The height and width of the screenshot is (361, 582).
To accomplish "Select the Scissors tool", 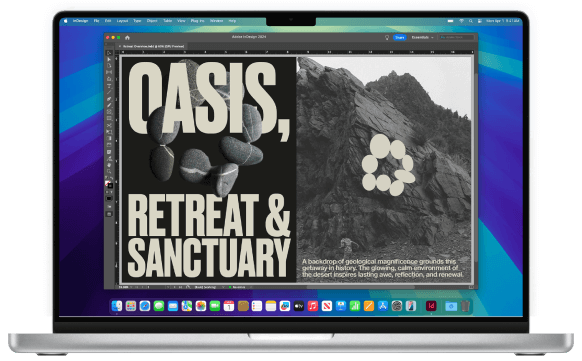I will (x=109, y=125).
